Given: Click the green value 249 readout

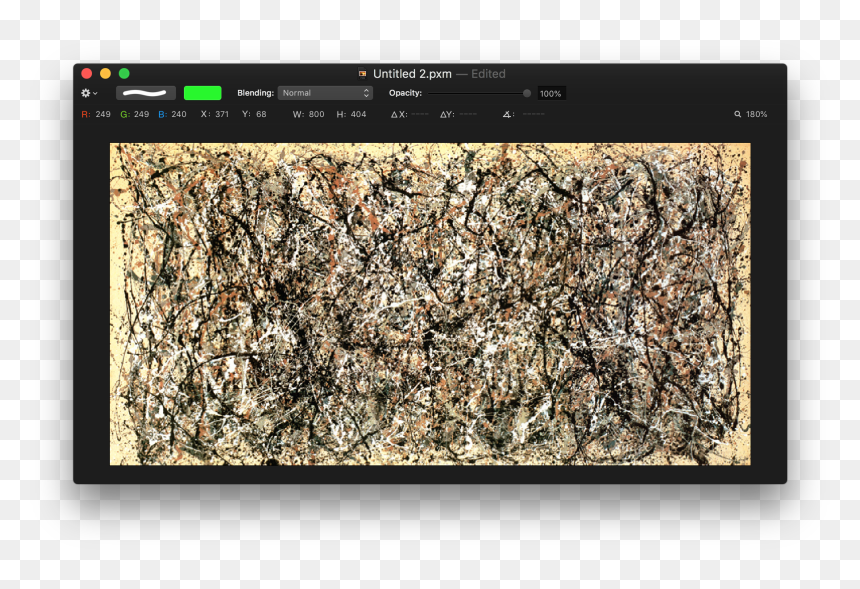Looking at the screenshot, I should click(x=135, y=114).
